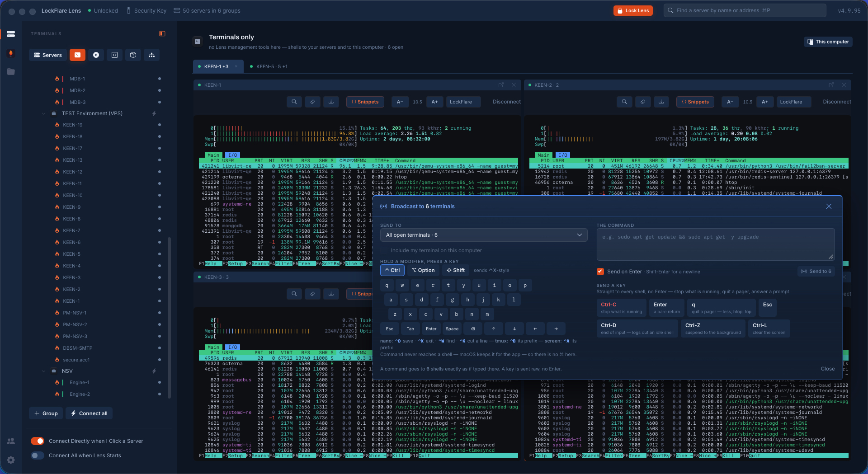Focus the Find a server search field
This screenshot has height=474, width=868.
(745, 10)
